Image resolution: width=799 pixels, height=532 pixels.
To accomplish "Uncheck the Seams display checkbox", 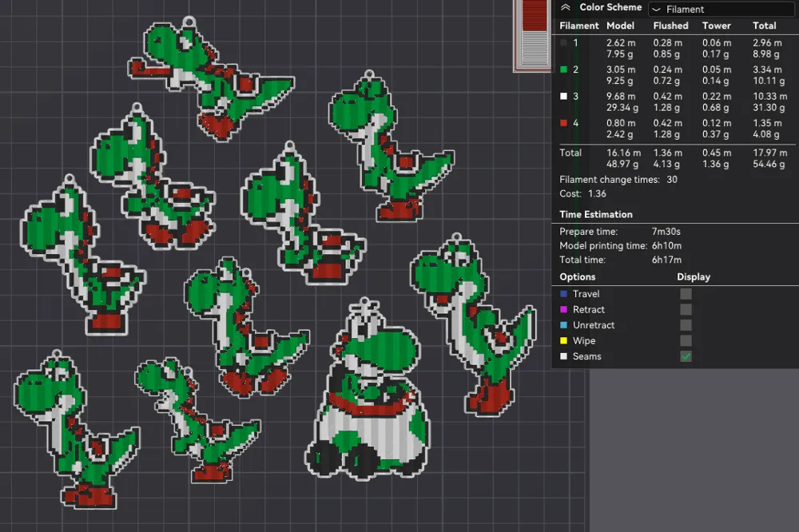I will [x=686, y=357].
